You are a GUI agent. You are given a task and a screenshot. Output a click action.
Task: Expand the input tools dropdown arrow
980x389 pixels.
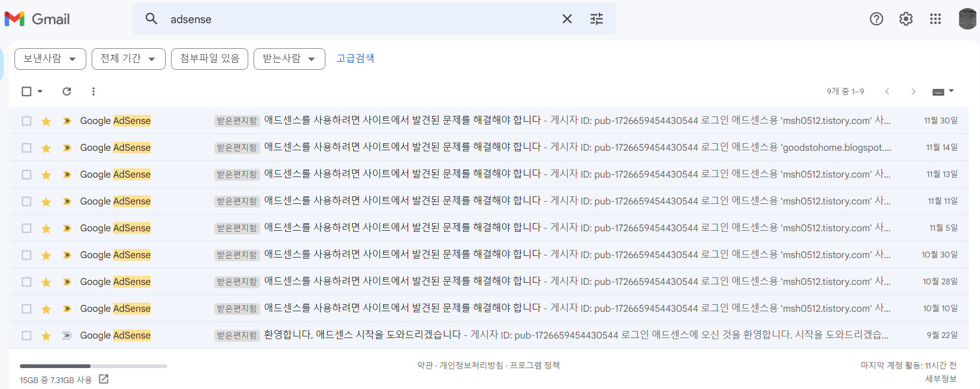[952, 91]
